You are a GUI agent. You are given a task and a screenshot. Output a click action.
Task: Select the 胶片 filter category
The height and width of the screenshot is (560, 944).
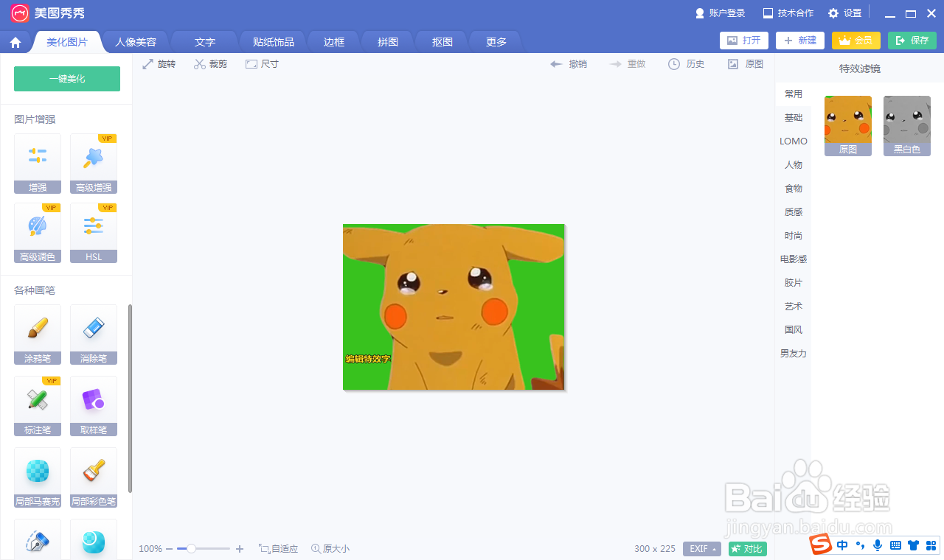click(794, 283)
